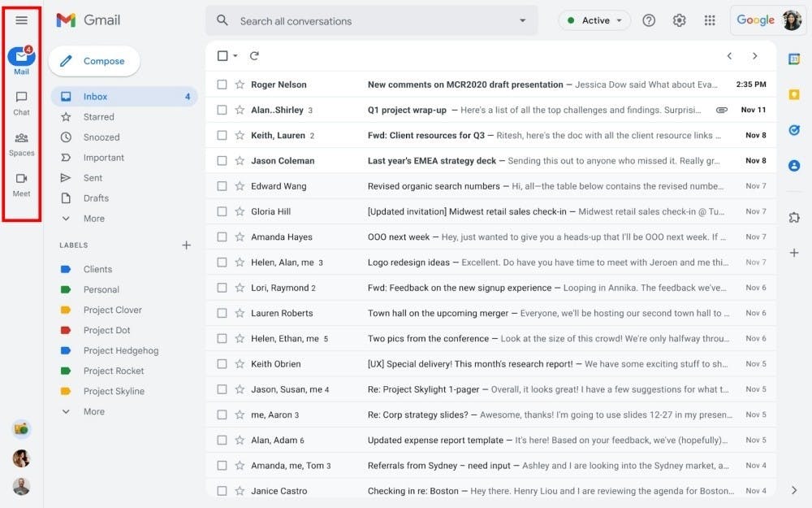The image size is (812, 508).
Task: Open the Google apps grid launcher
Action: tap(710, 21)
